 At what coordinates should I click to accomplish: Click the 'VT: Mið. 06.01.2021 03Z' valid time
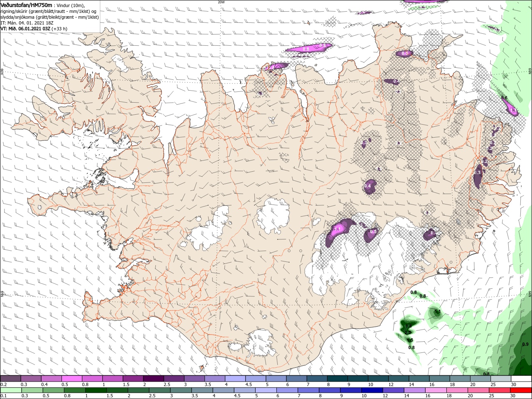point(25,29)
